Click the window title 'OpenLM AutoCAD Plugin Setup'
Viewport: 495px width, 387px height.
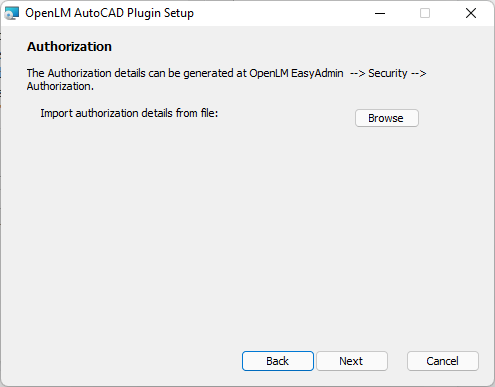[109, 13]
